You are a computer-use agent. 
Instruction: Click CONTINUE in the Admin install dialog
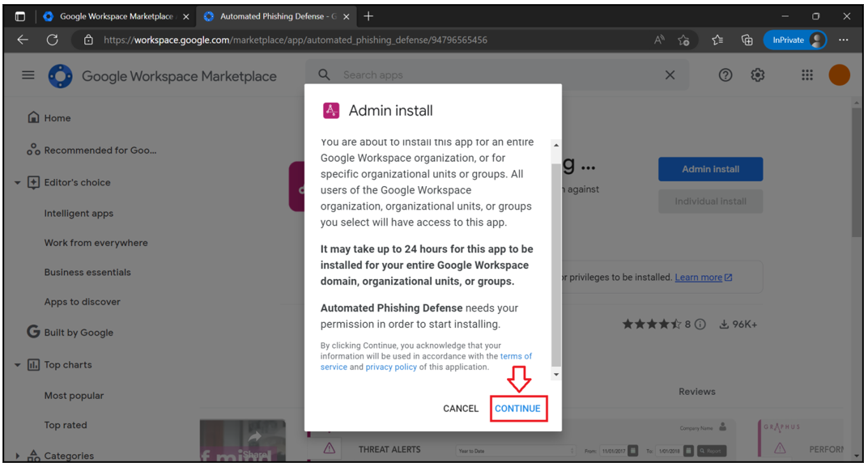click(x=517, y=409)
